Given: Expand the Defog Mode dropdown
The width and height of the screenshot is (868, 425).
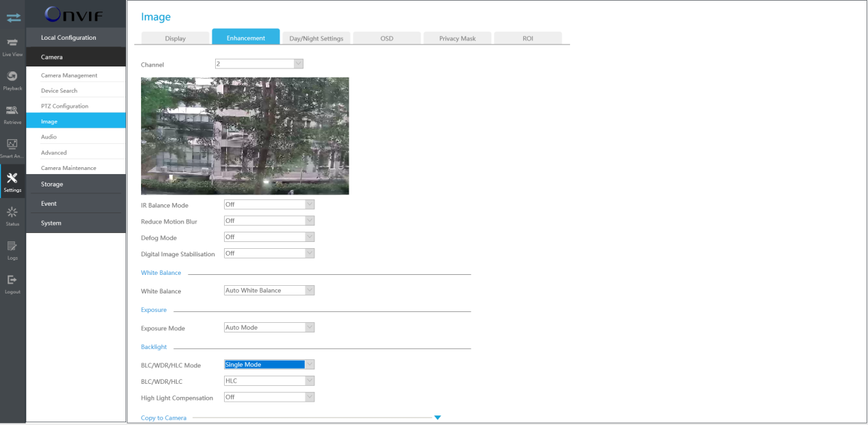Looking at the screenshot, I should (x=269, y=237).
